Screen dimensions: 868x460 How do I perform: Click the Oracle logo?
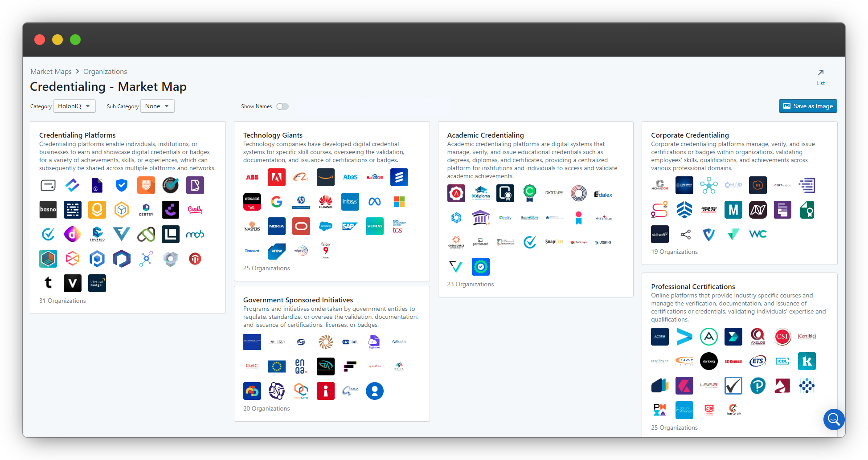pos(301,226)
